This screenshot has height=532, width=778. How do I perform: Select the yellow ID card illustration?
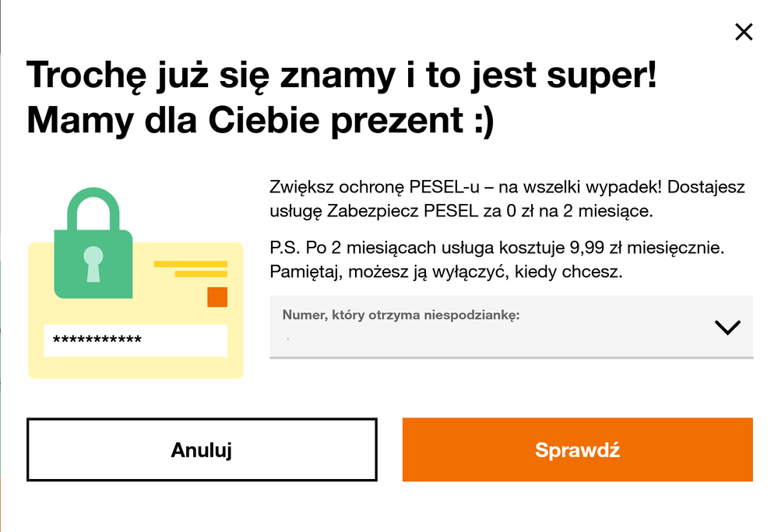coord(136,312)
